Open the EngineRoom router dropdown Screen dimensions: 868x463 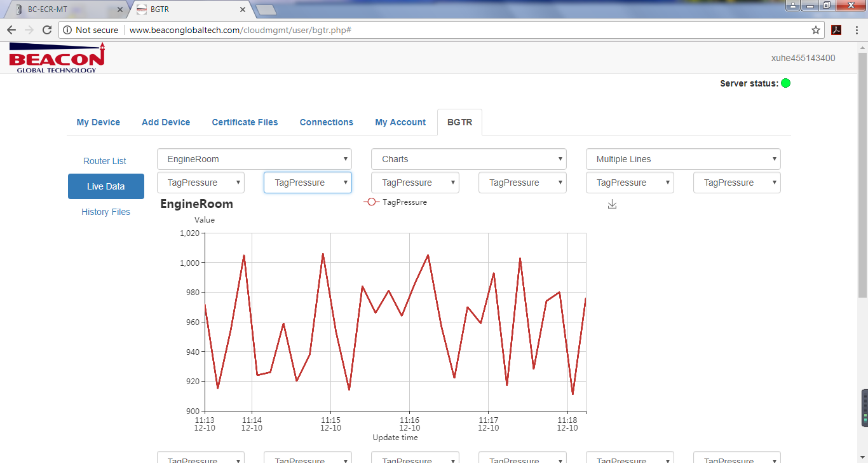pyautogui.click(x=254, y=159)
